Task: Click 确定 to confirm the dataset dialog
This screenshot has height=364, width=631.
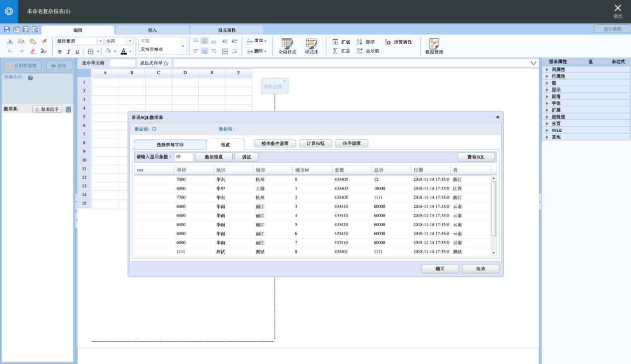Action: (440, 269)
